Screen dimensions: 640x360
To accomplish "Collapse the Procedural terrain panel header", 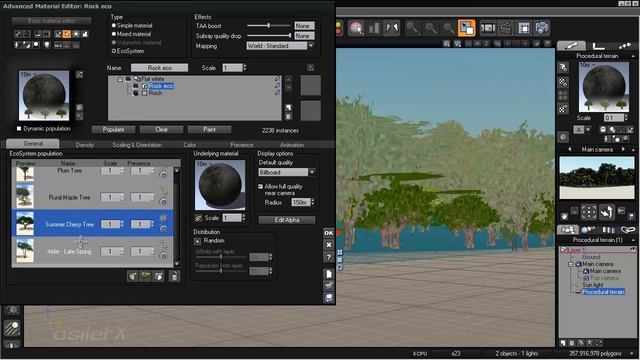I will pyautogui.click(x=633, y=56).
